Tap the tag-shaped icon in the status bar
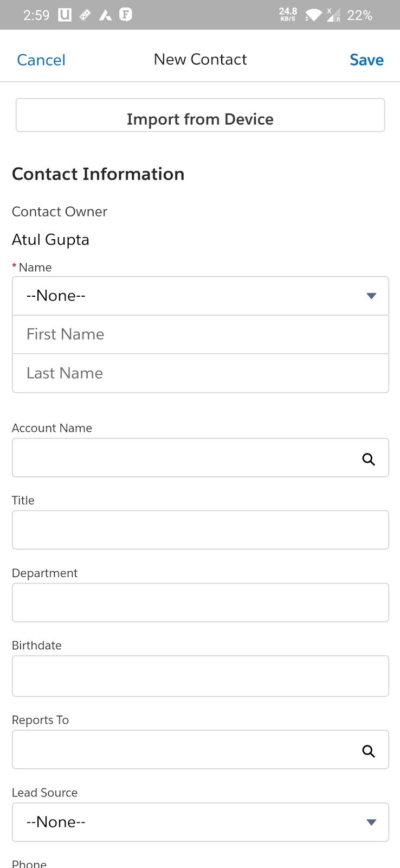The image size is (400, 868). 85,15
